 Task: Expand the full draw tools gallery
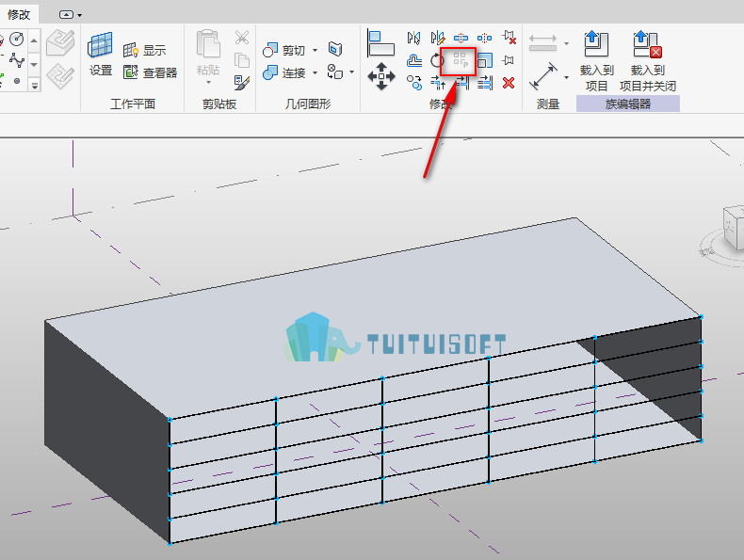(34, 86)
